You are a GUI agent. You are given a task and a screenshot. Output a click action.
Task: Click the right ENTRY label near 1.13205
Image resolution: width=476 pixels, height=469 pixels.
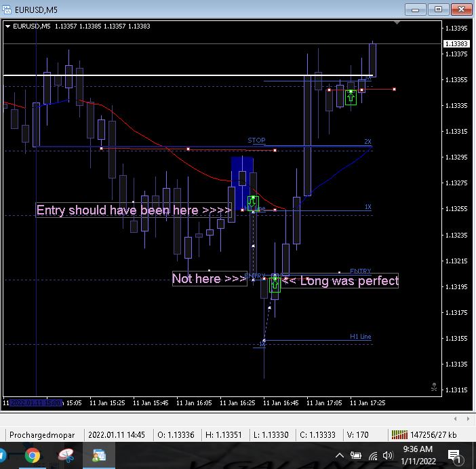pyautogui.click(x=360, y=271)
